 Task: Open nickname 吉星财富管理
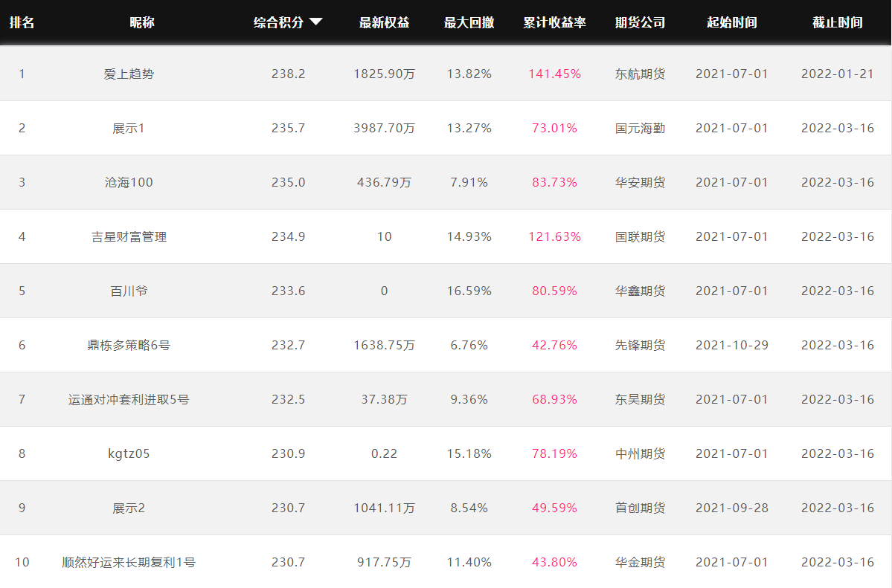[129, 236]
